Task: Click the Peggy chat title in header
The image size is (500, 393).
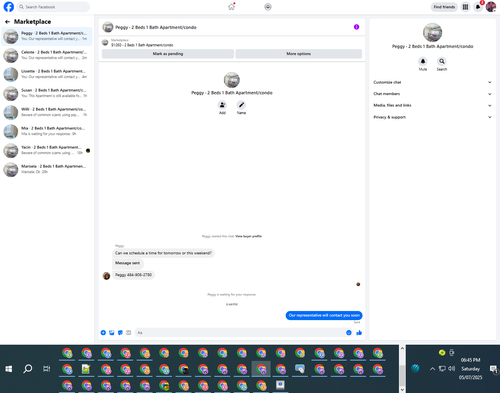Action: pos(156,27)
